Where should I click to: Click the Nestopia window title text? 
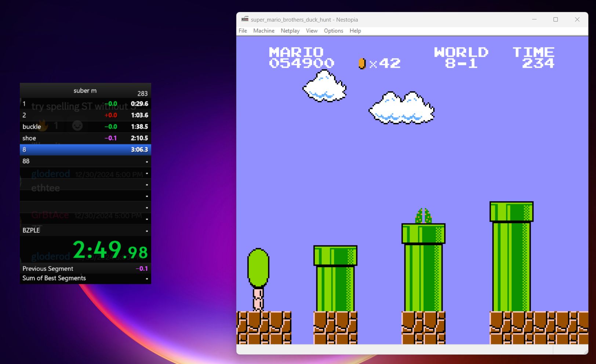point(304,20)
